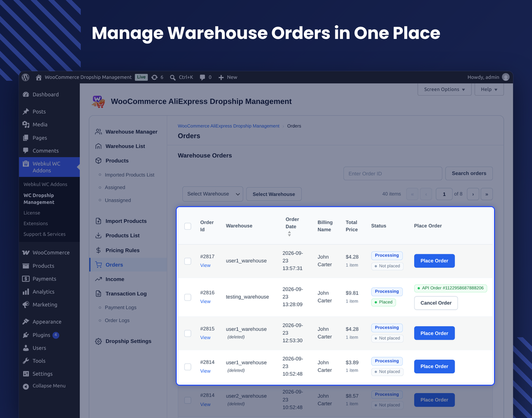Sort the table by Order Date arrows

pyautogui.click(x=289, y=234)
